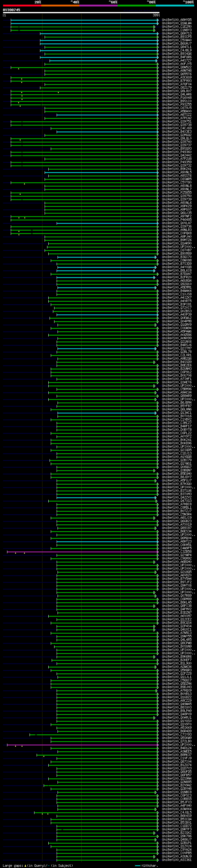
Task: Click the green ~80% identity legend bar
Action: click(x=137, y=6)
